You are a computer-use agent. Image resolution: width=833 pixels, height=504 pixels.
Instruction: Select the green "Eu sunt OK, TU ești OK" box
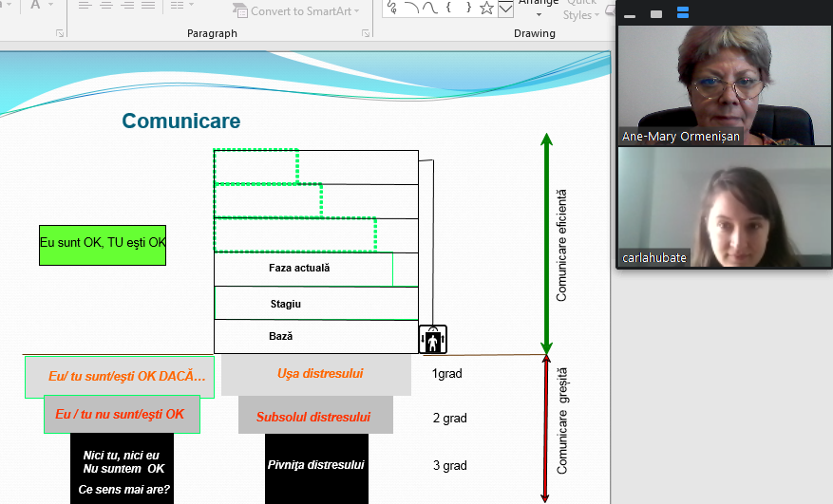103,244
